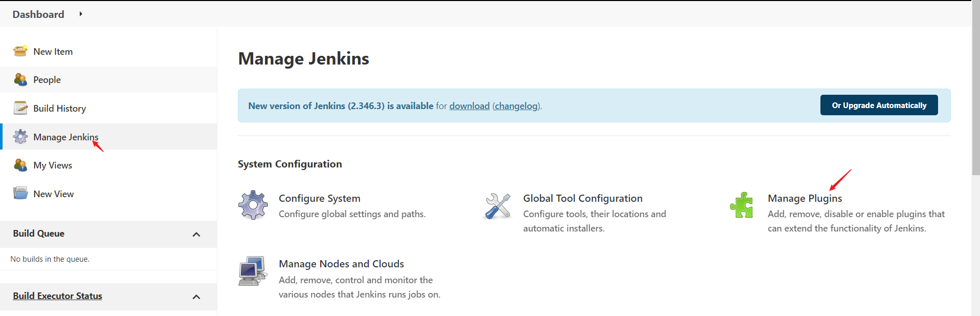Click the Manage Nodes and Clouds computer icon
Viewport: 980px width, 316px height.
253,271
